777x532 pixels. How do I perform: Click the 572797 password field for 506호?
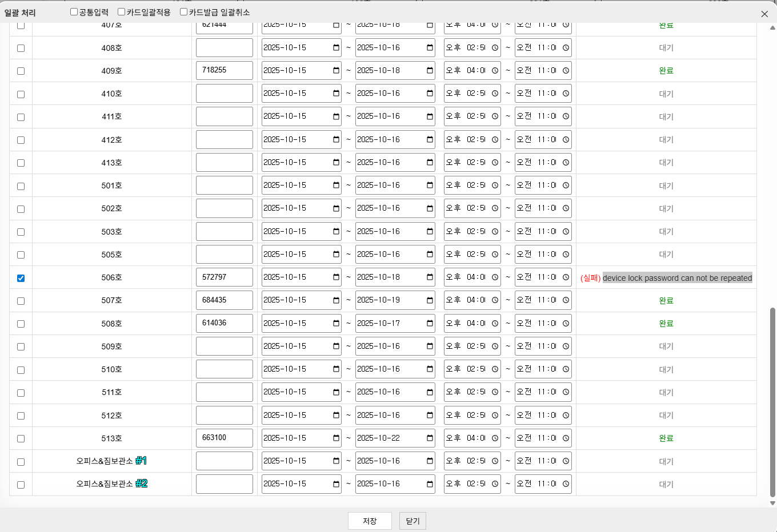coord(224,277)
